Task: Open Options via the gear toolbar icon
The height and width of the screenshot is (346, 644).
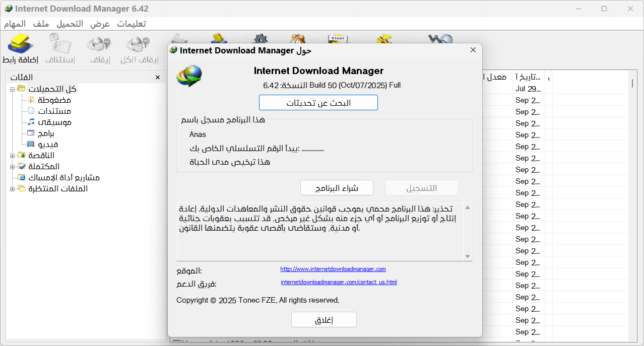Action: [x=260, y=39]
